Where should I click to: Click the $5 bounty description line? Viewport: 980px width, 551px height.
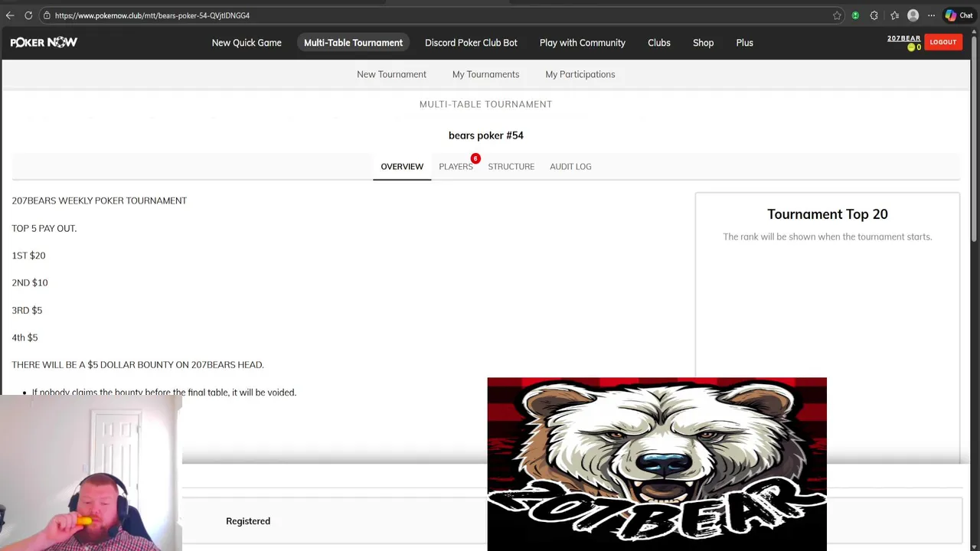click(138, 365)
